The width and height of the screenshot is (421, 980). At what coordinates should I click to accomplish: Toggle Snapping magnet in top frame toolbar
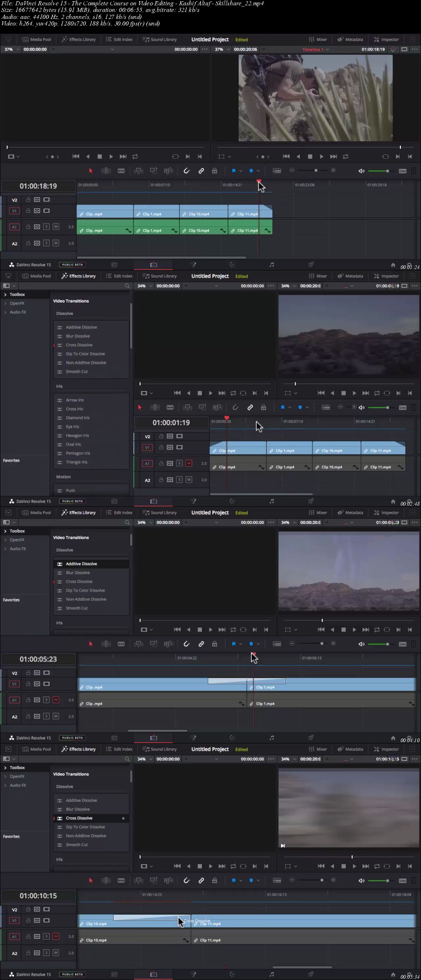click(186, 171)
